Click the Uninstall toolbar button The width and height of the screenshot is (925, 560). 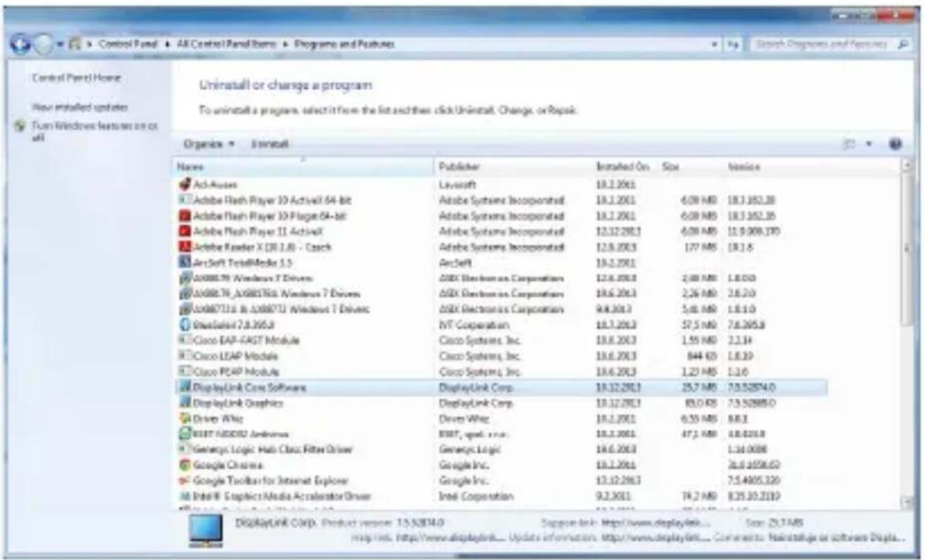tap(270, 143)
